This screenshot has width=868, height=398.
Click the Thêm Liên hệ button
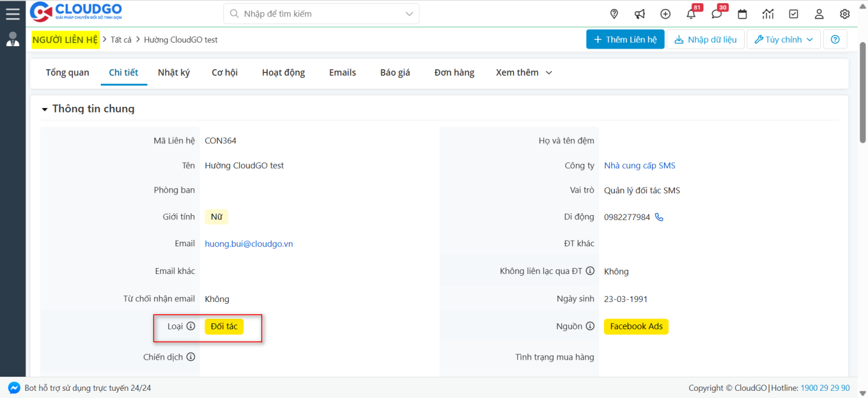click(625, 39)
